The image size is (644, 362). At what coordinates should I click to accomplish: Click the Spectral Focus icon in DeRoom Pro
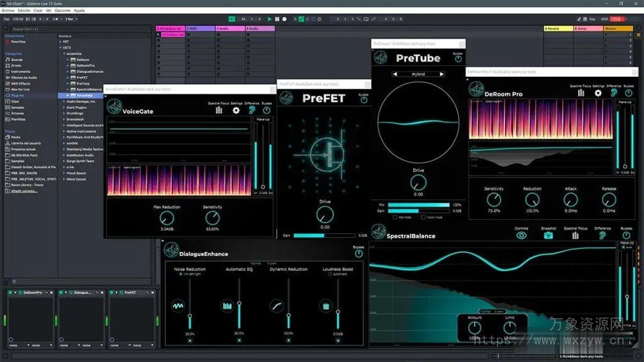(581, 93)
